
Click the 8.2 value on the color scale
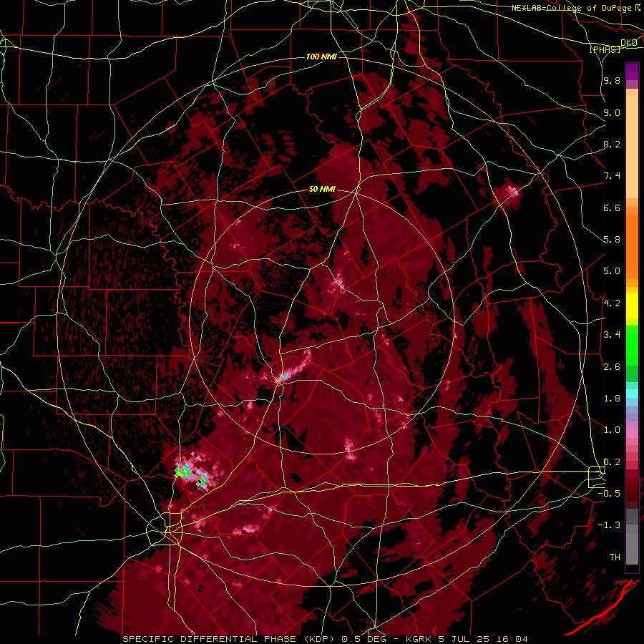click(612, 144)
